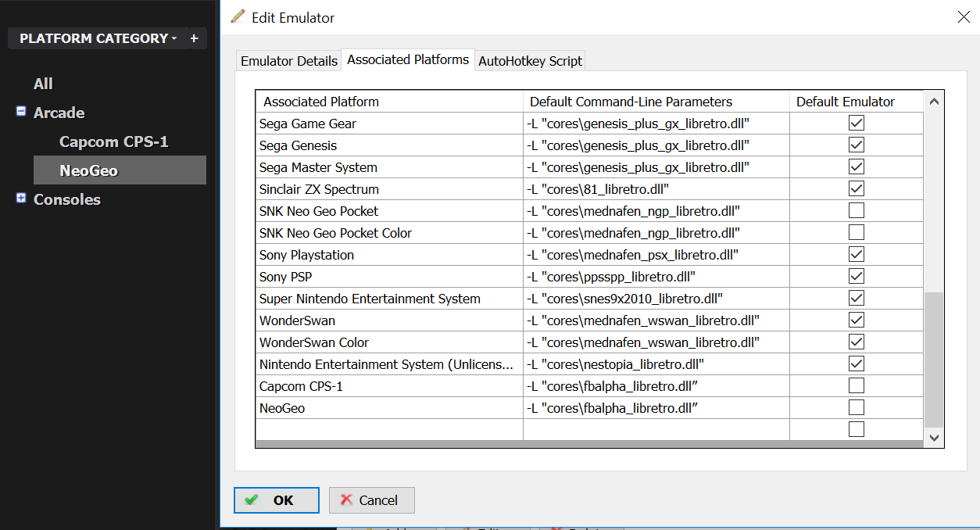Select Arcade category in sidebar
This screenshot has height=530, width=980.
(x=59, y=113)
